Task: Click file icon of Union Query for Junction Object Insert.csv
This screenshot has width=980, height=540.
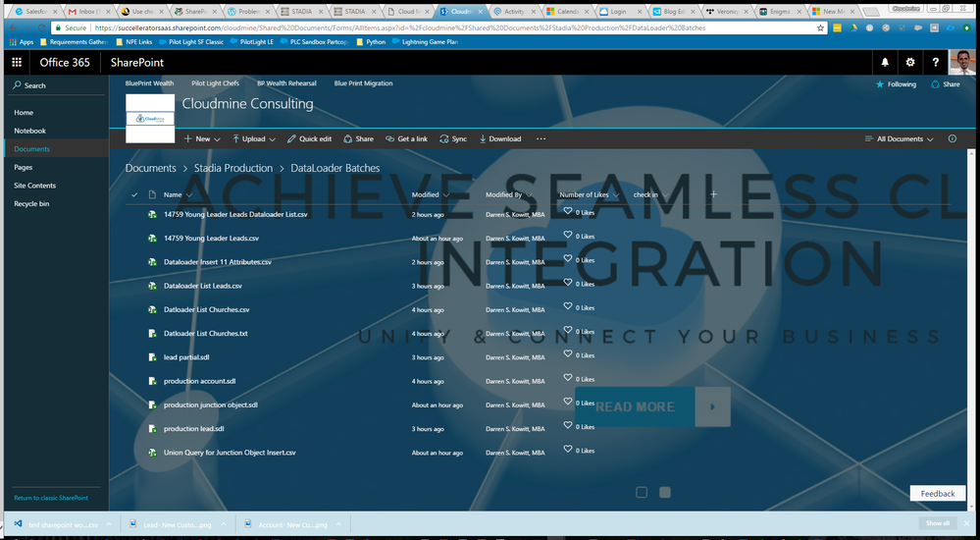Action: tap(152, 453)
